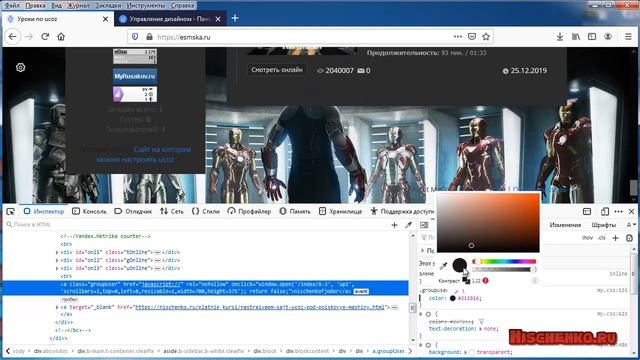Open the Инструменты menu

click(146, 5)
